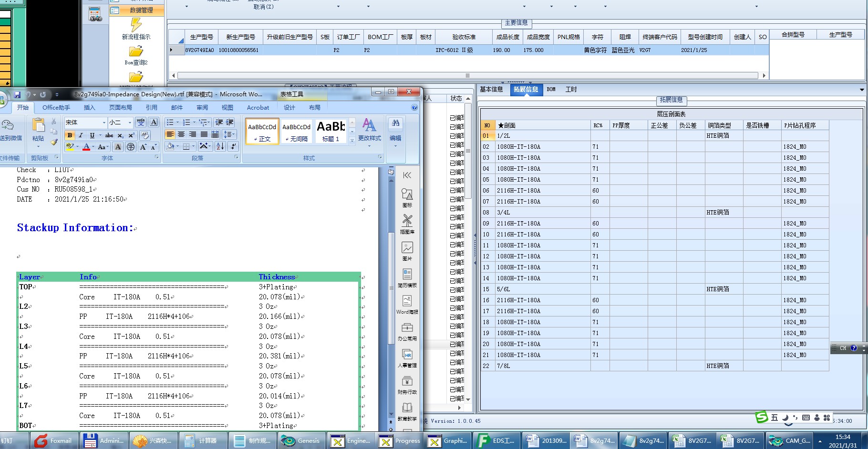Expand the styles gallery more arrow

[x=352, y=140]
